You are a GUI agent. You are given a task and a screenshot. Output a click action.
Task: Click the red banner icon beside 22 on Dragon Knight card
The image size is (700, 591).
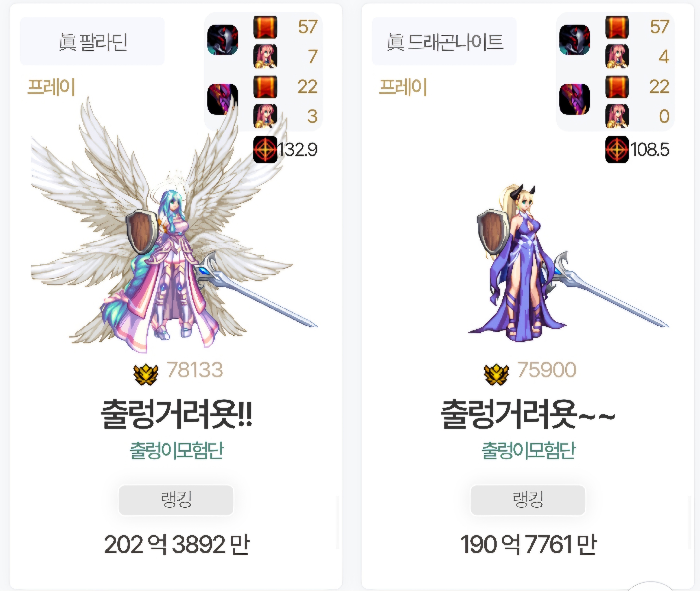[x=617, y=87]
